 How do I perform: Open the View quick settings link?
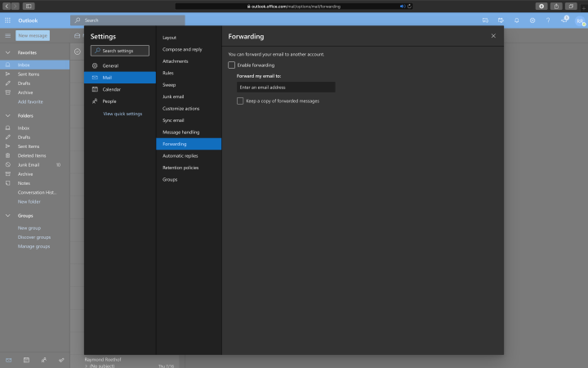[122, 114]
